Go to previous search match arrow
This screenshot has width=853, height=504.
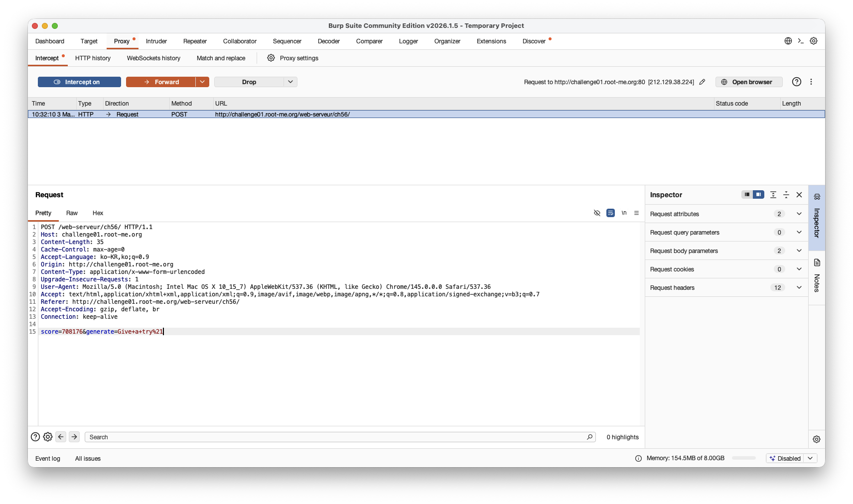61,437
